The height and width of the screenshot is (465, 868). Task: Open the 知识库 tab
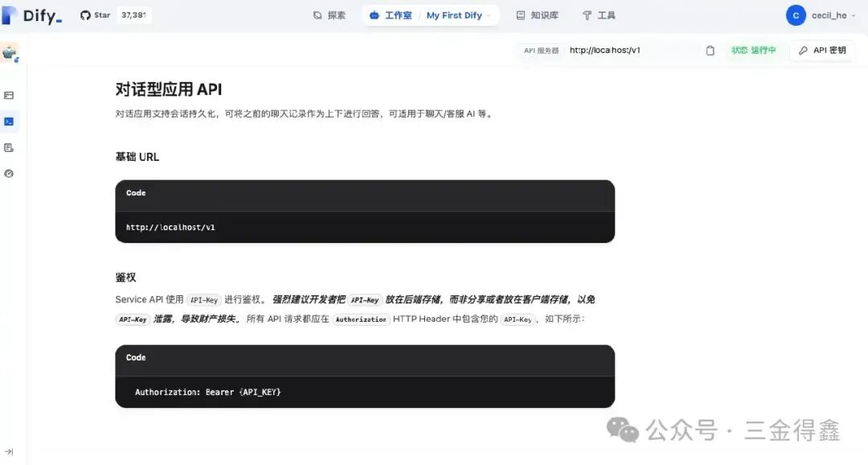pyautogui.click(x=537, y=15)
